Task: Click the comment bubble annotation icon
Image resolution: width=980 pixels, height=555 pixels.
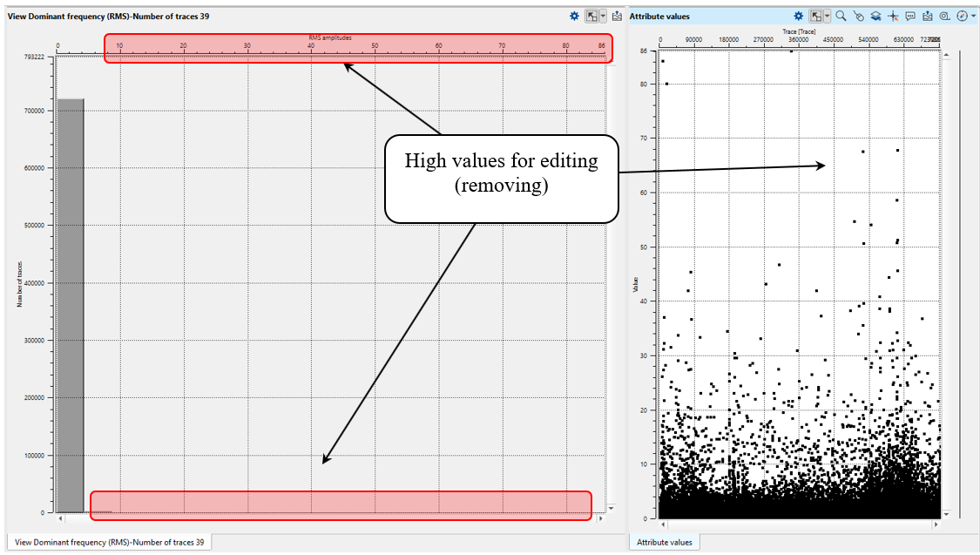Action: pyautogui.click(x=910, y=16)
